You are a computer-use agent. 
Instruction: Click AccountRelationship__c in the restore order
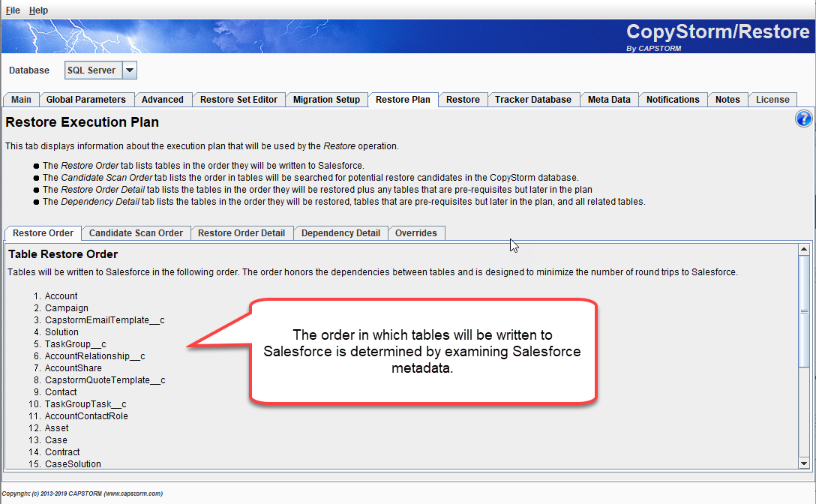94,356
